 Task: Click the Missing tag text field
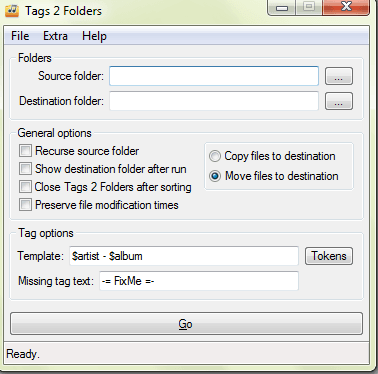[x=199, y=281]
